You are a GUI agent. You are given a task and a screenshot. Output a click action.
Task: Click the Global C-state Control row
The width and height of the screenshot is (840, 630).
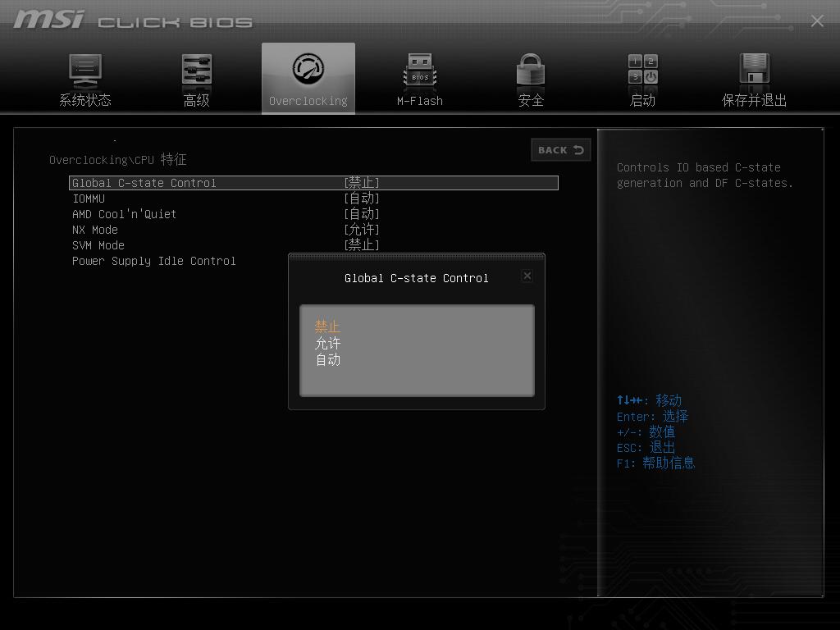[144, 183]
